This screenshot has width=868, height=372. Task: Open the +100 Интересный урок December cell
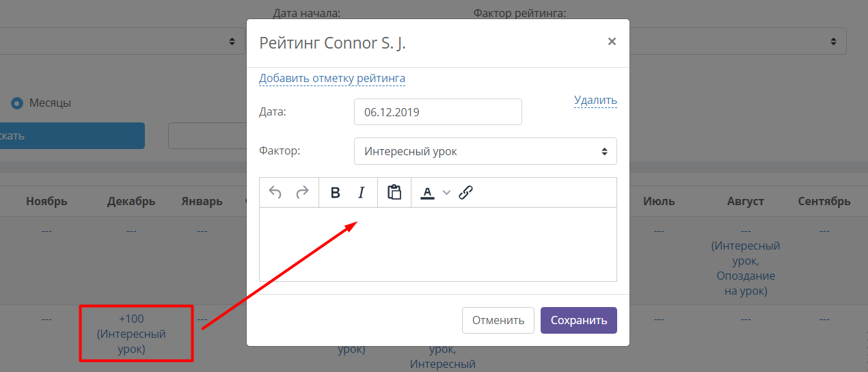tap(131, 334)
